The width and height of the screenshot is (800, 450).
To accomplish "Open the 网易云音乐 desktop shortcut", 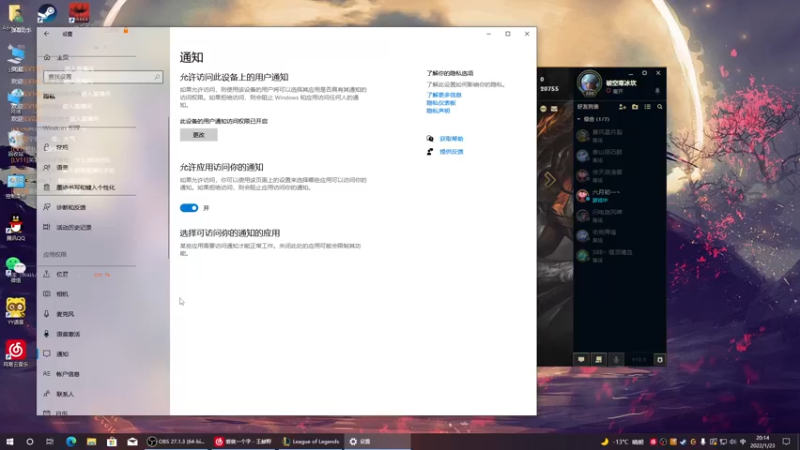I will click(x=16, y=353).
